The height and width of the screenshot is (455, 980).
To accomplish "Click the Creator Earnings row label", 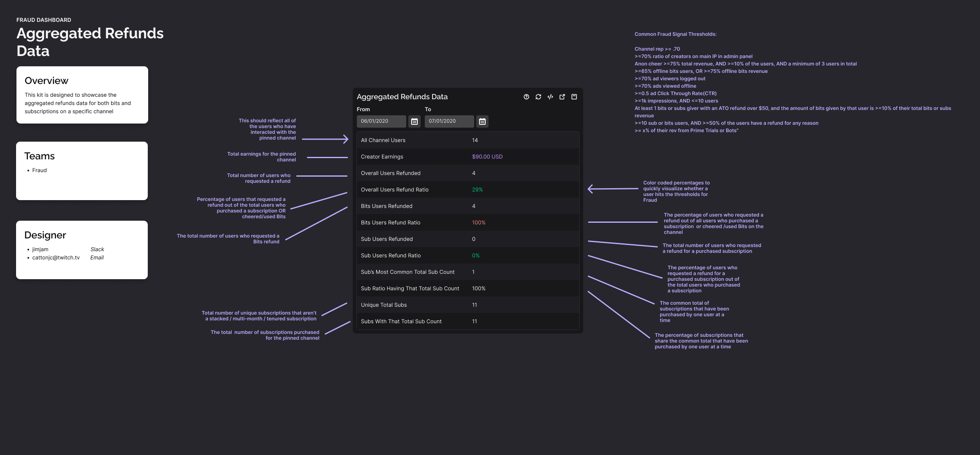I will point(382,156).
